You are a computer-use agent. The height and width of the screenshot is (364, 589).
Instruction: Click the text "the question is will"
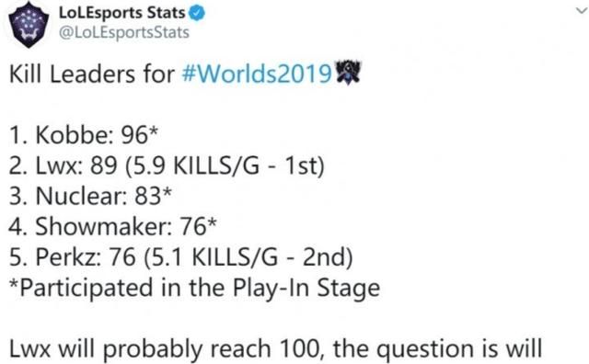pyautogui.click(x=438, y=349)
